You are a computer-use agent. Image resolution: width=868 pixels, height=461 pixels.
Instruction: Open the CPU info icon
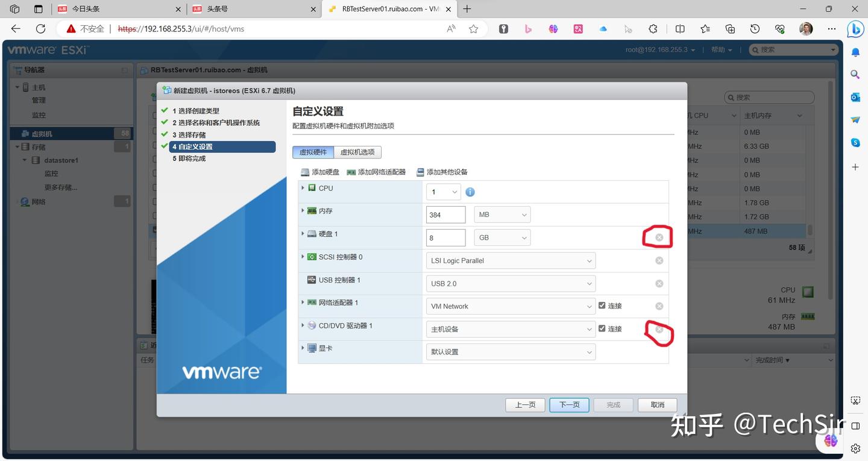[470, 192]
